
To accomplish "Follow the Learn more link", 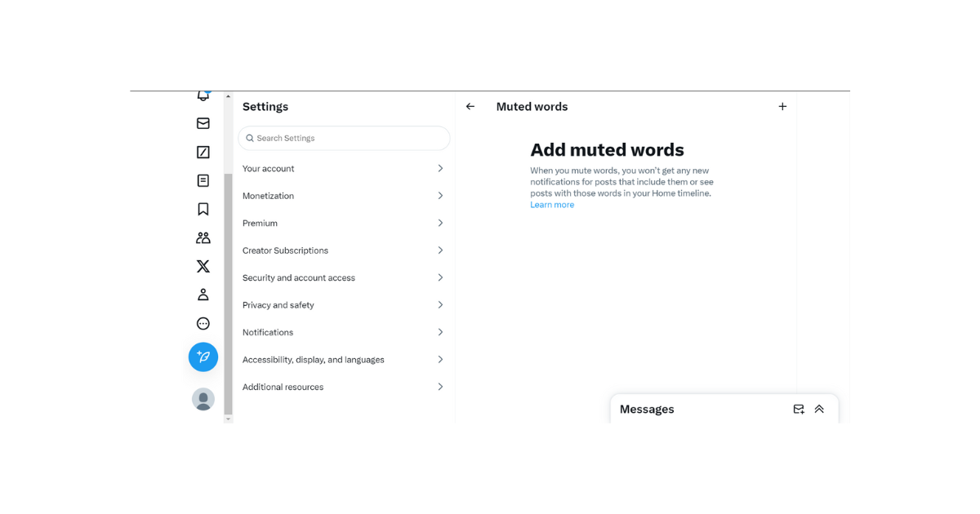I will click(x=552, y=205).
